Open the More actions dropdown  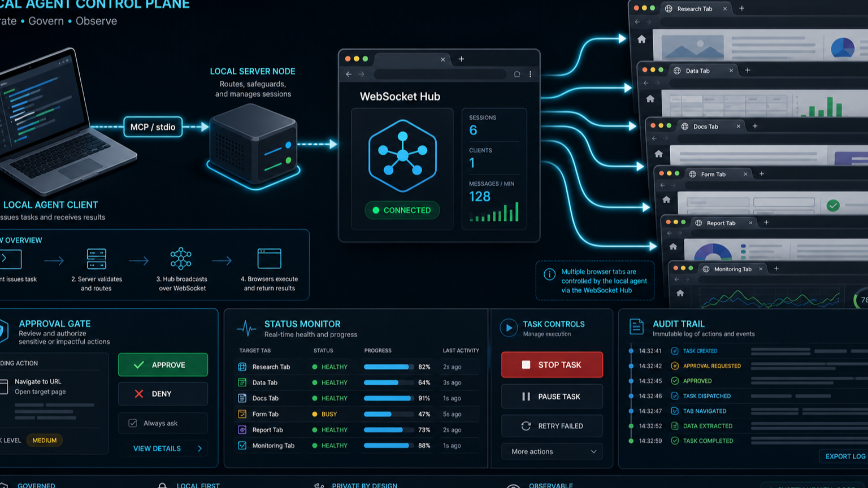click(552, 452)
